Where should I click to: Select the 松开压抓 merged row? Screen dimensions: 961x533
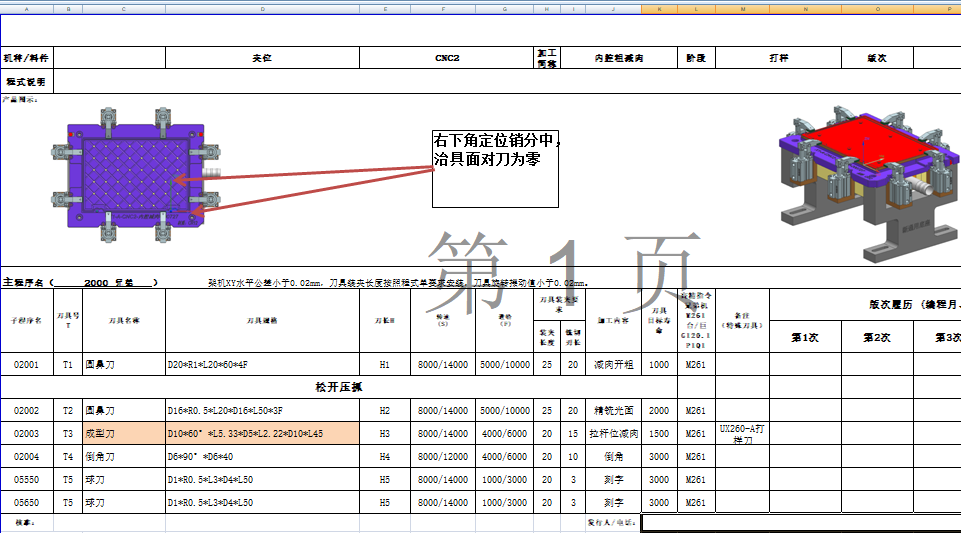tap(339, 387)
